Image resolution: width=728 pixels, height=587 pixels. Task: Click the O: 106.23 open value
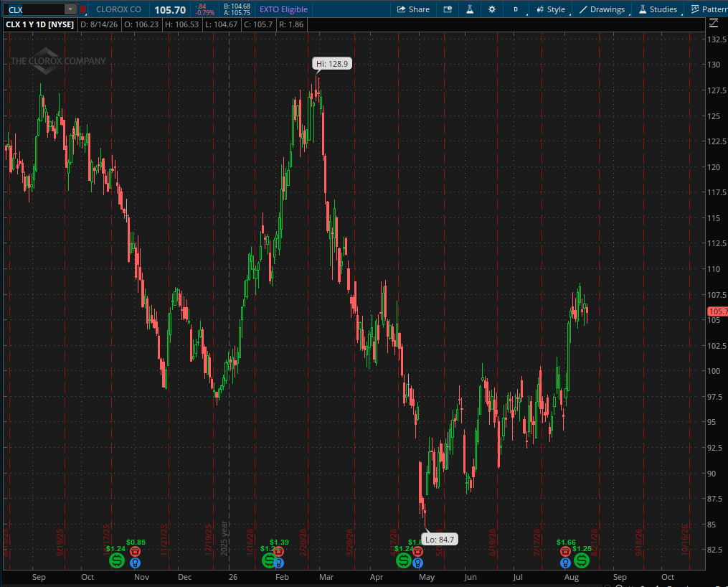click(x=141, y=24)
